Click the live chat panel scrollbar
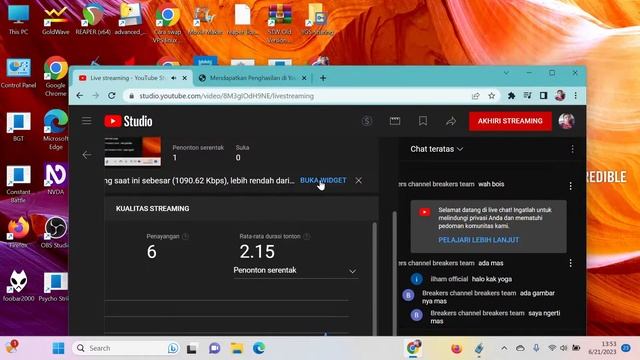The width and height of the screenshot is (640, 360). (395, 273)
